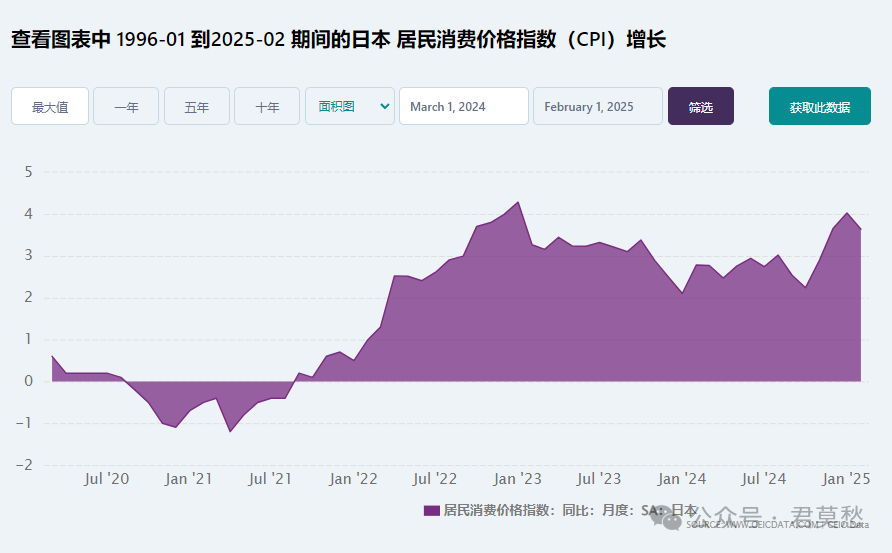The width and height of the screenshot is (892, 553).
Task: Click the chevron arrow beside 面积图
Action: pos(385,106)
